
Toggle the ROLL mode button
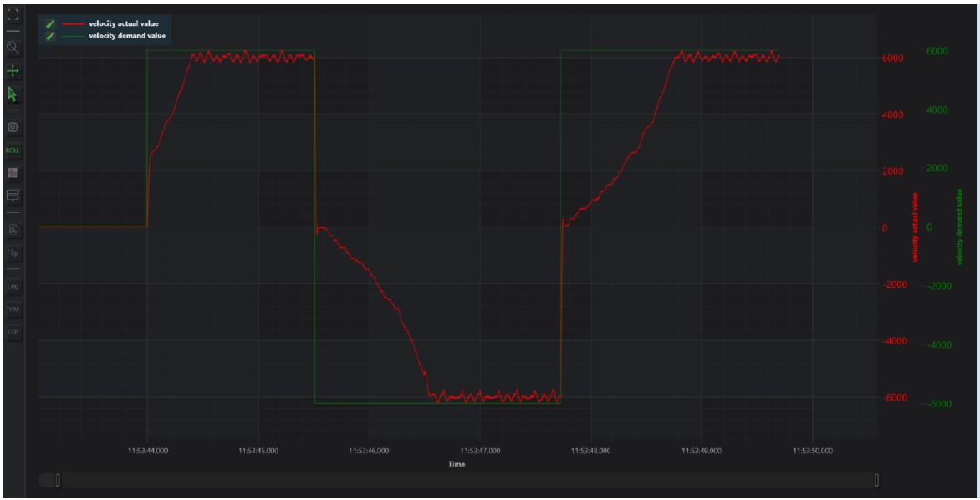[x=13, y=151]
